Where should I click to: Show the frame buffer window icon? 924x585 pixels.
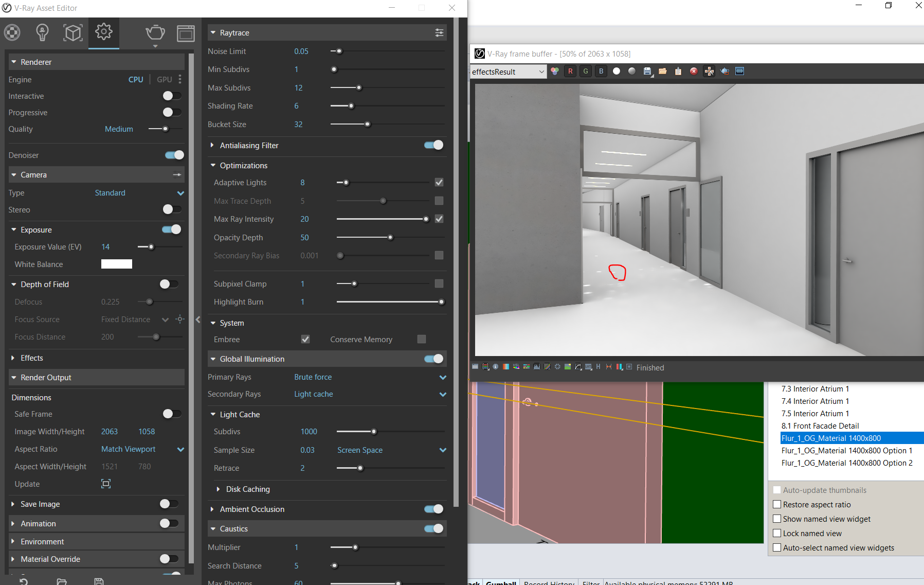click(186, 33)
